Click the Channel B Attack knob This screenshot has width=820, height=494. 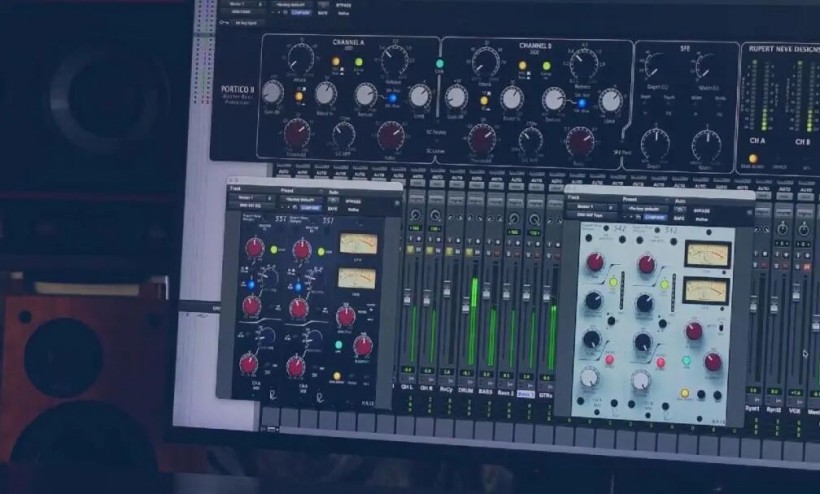[x=486, y=61]
